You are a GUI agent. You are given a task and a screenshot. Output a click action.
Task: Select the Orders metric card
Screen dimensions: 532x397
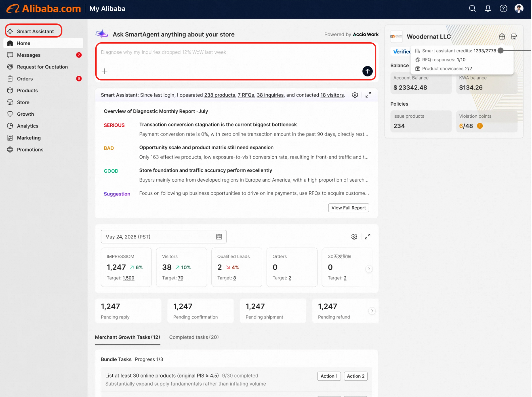tap(292, 267)
